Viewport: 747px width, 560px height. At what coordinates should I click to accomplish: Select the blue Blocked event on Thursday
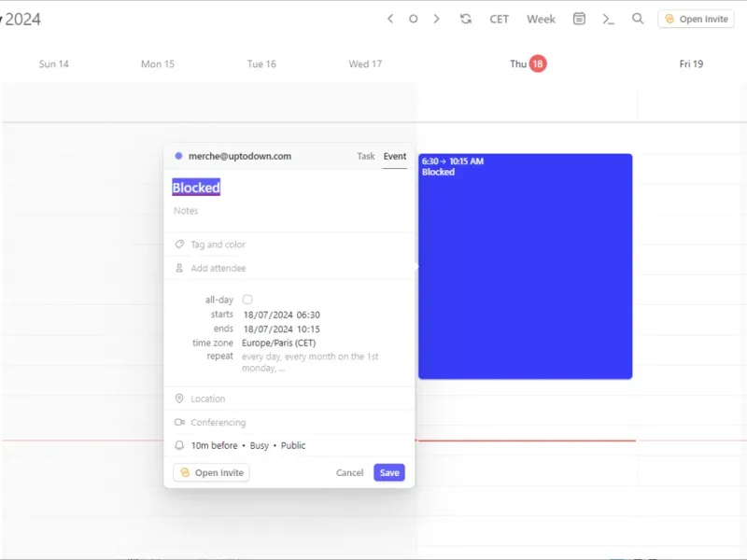point(525,267)
